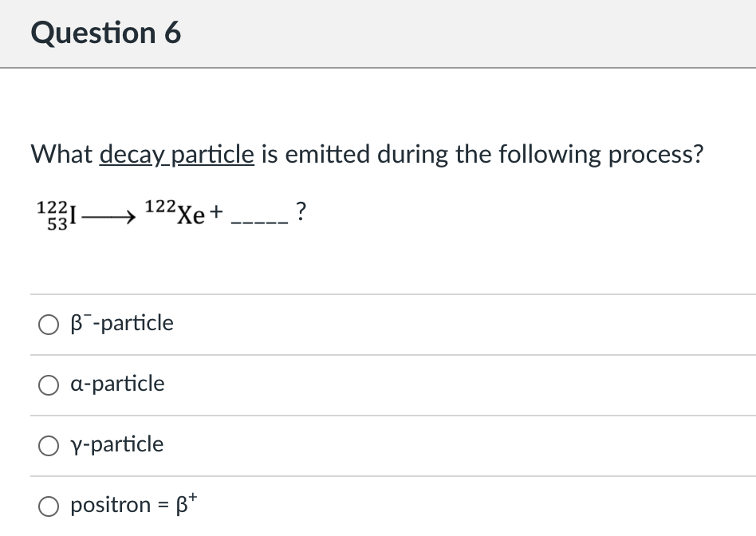Select the α-particle radio button
This screenshot has height=536, width=756.
pyautogui.click(x=49, y=384)
